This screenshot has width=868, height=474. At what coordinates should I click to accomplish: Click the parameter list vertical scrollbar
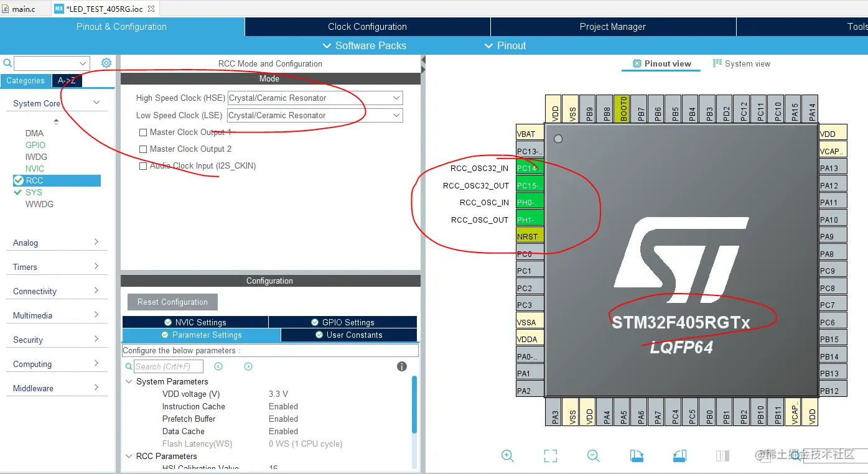coord(414,404)
